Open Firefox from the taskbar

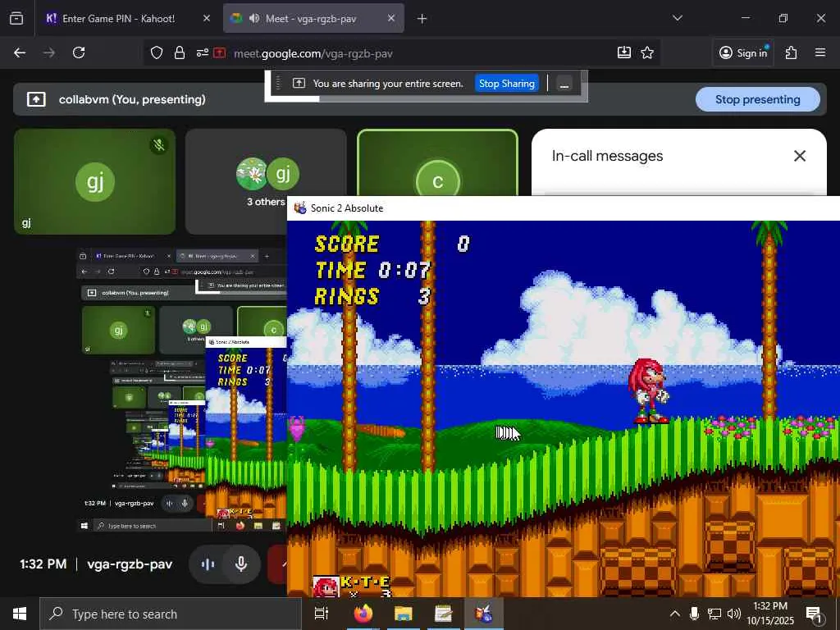363,614
